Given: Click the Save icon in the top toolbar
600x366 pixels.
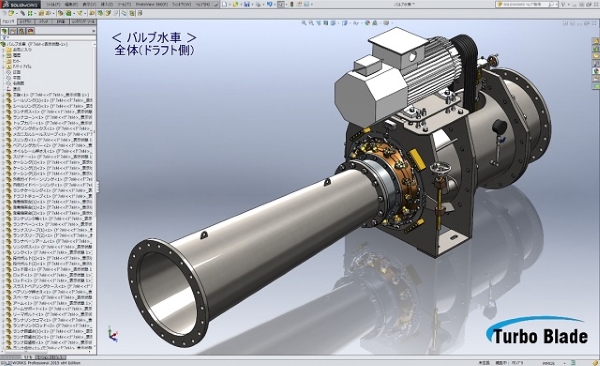Looking at the screenshot, I should click(x=247, y=4).
